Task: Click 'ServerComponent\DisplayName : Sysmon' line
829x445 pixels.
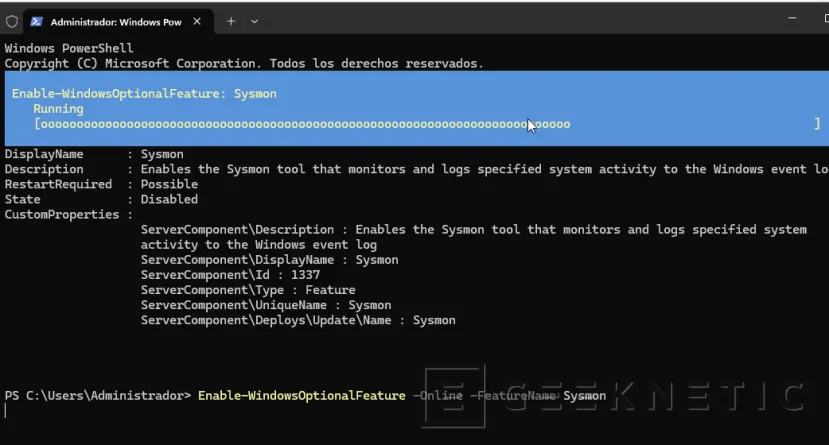Action: [270, 260]
